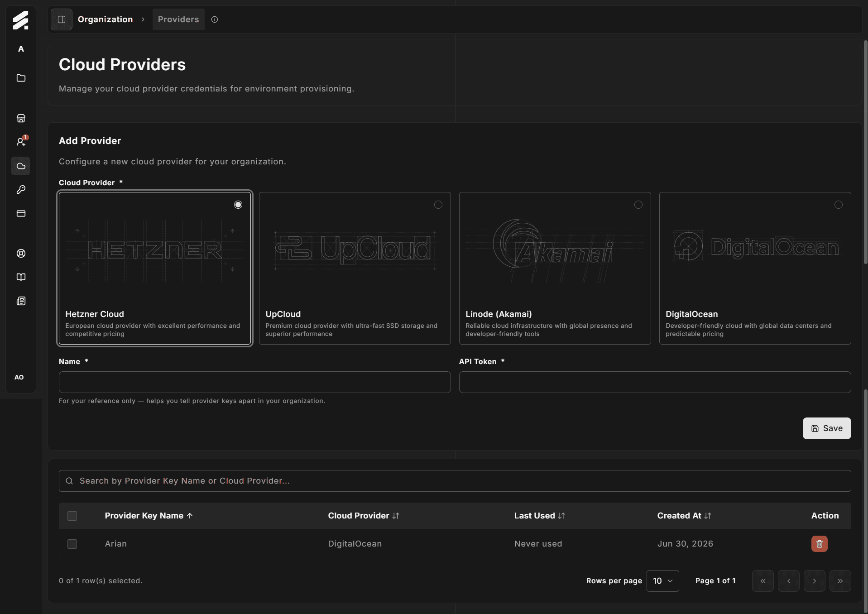This screenshot has height=614, width=868.
Task: Open the AO user avatar
Action: coord(19,377)
